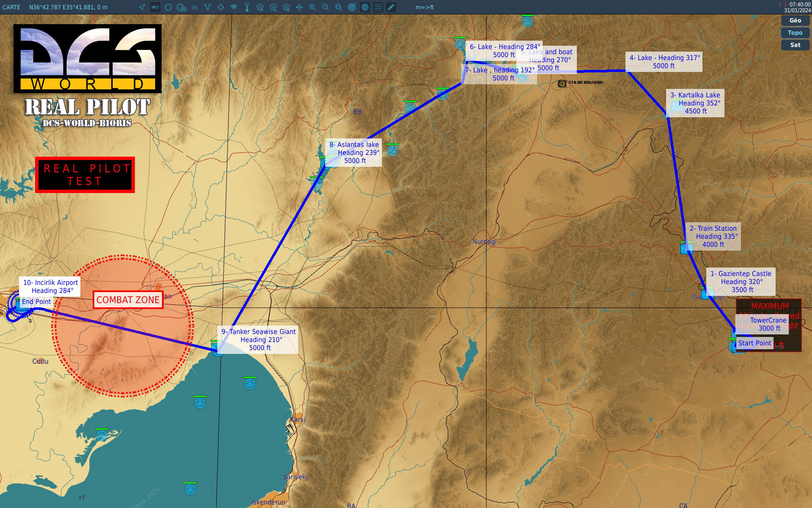Image resolution: width=812 pixels, height=508 pixels.
Task: Click the m=>ft unit conversion button
Action: pos(425,7)
